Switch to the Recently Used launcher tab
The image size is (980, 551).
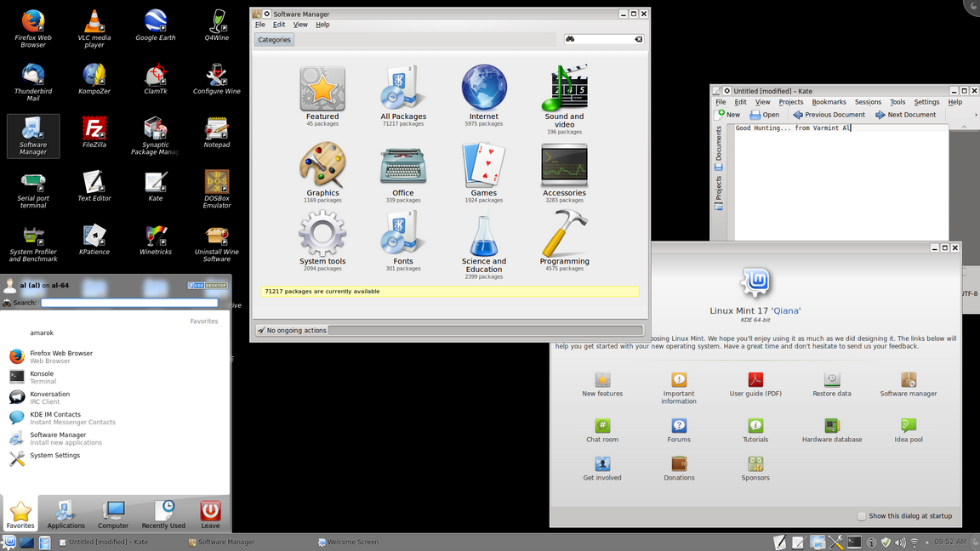(163, 514)
